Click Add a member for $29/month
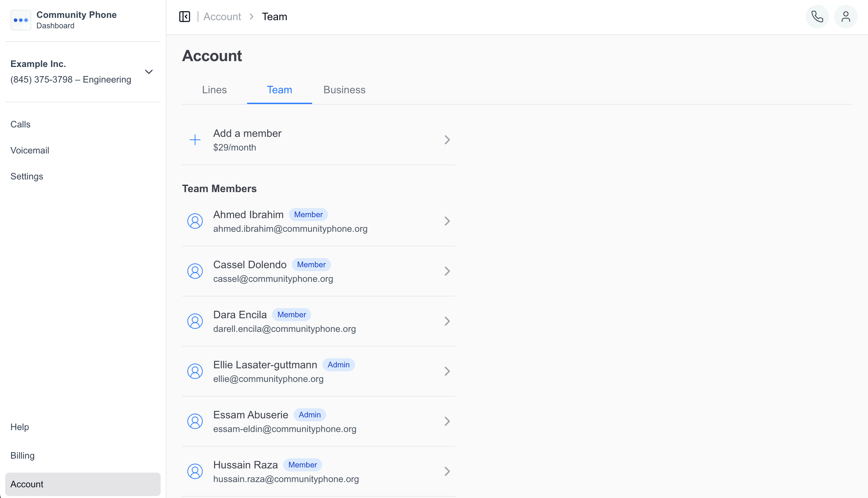The width and height of the screenshot is (868, 498). pos(247,140)
